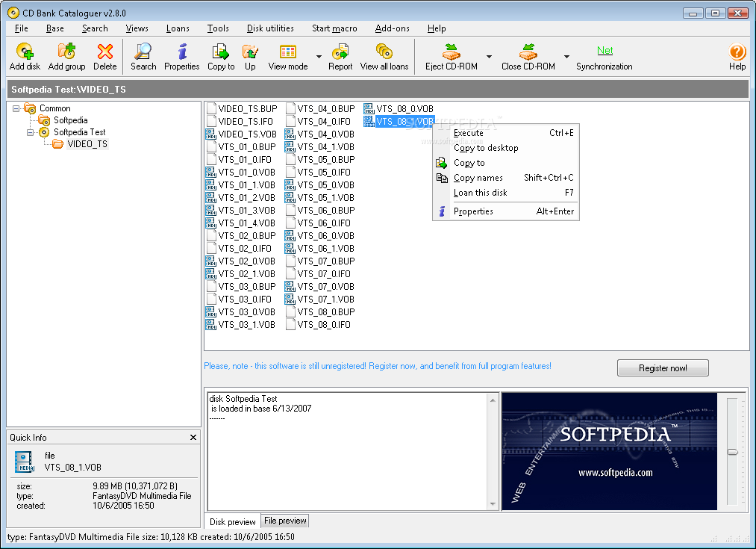The image size is (756, 549).
Task: Click the unregistered software notice link
Action: point(378,366)
